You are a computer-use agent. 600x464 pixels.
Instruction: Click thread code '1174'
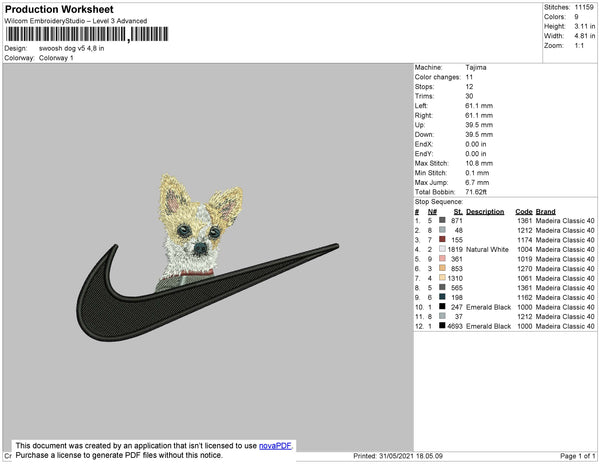point(525,240)
